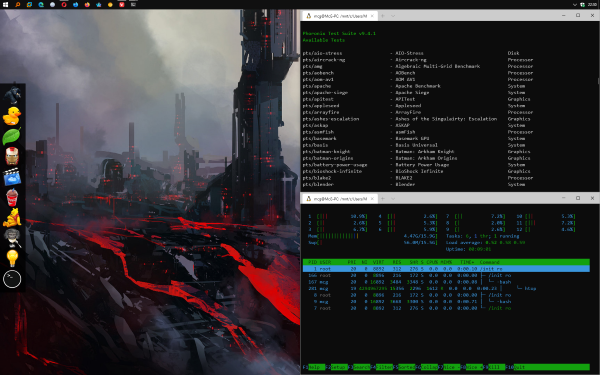Image resolution: width=600 pixels, height=375 pixels.
Task: Close the tab in the htop terminal window
Action: point(372,199)
